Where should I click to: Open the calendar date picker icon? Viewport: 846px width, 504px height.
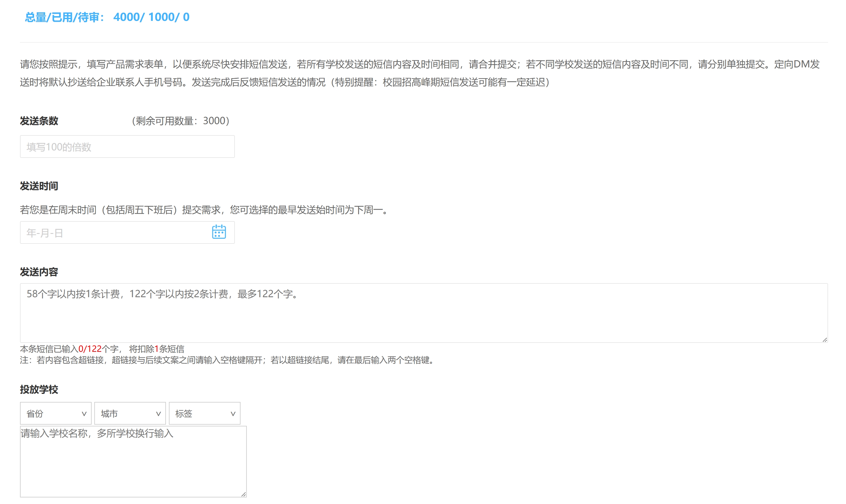pos(219,232)
